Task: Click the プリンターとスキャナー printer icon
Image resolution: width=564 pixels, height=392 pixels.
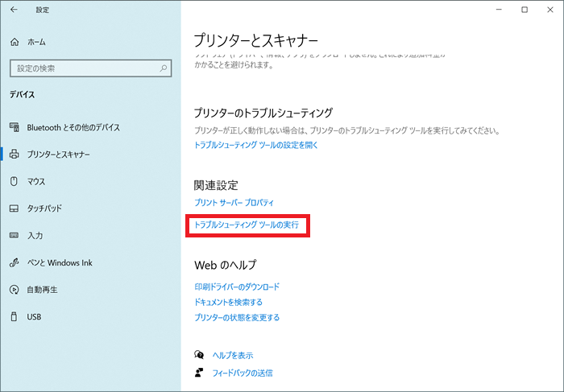Action: pos(15,154)
